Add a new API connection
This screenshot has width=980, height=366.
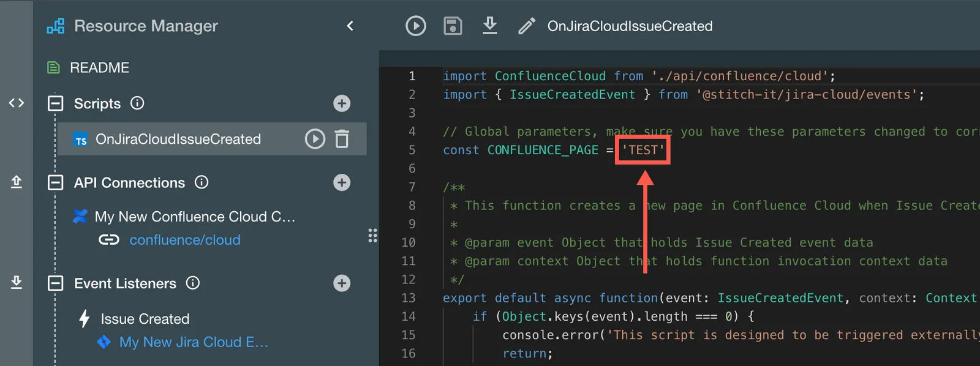[342, 182]
